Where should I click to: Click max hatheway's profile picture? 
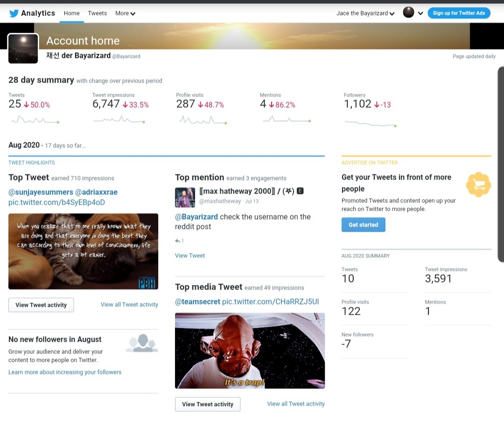click(x=185, y=198)
